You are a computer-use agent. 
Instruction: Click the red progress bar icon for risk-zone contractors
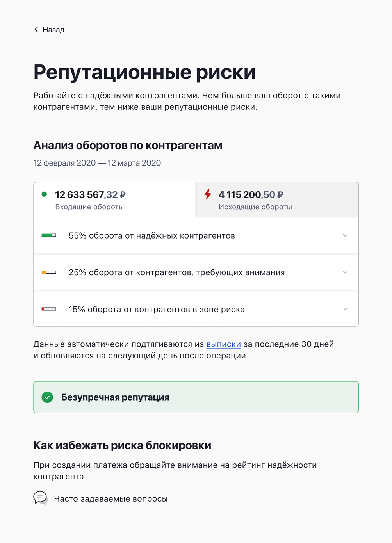coord(50,309)
